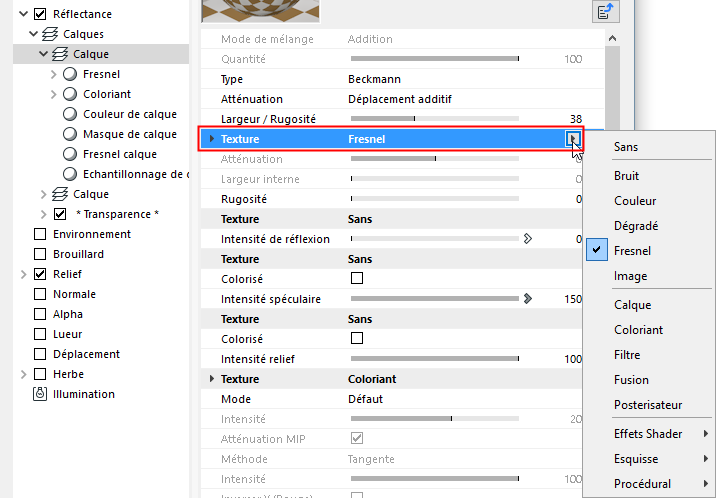Enable the Lueur checkbox
This screenshot has width=716, height=498.
click(40, 334)
